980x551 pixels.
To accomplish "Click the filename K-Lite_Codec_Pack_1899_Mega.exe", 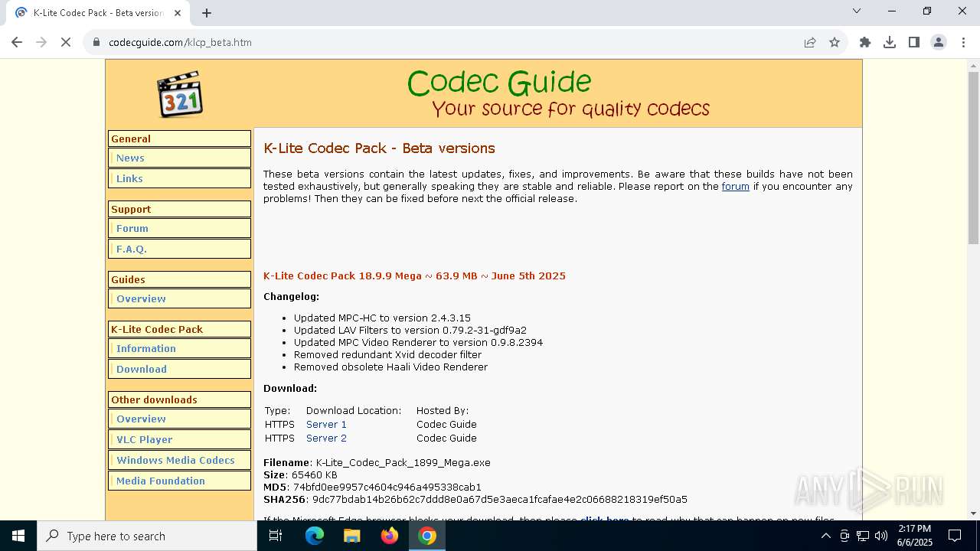I will tap(403, 462).
